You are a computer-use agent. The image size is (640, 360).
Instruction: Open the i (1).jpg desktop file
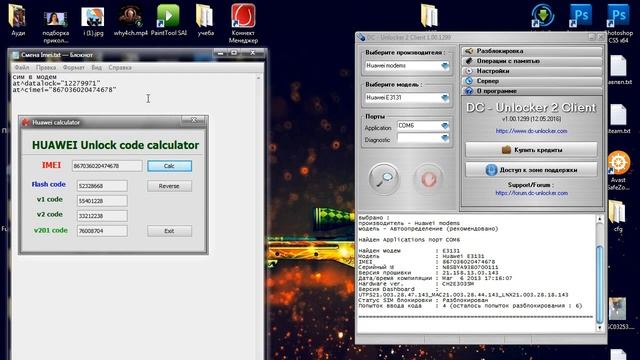(93, 21)
